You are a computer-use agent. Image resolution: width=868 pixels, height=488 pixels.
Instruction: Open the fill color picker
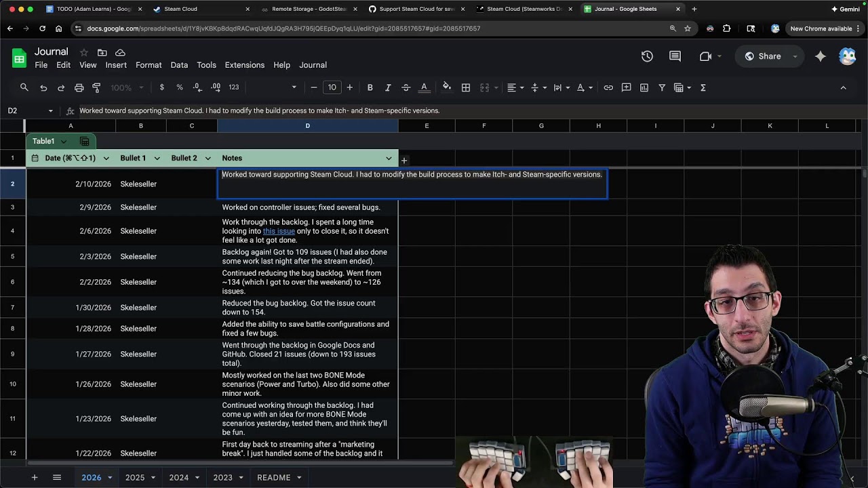click(447, 87)
